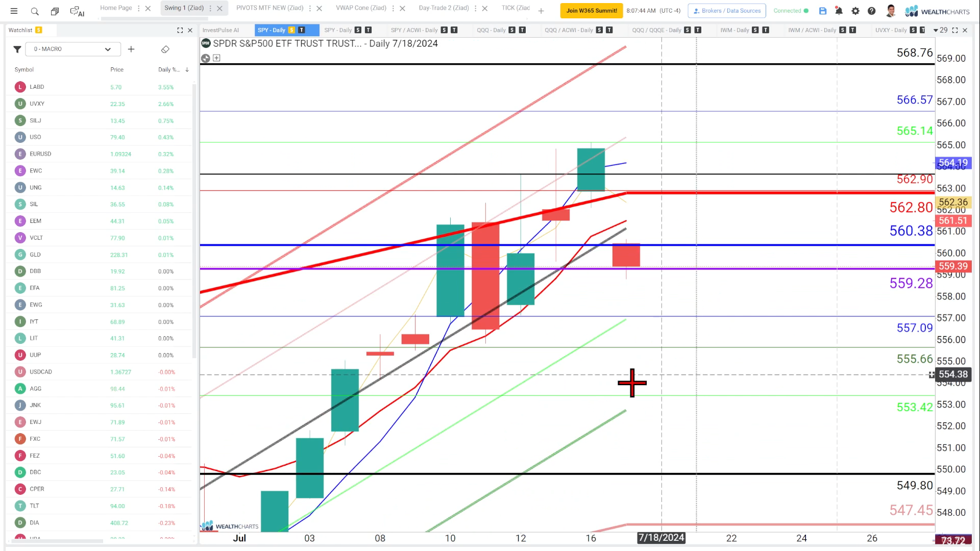Click the save workspace floppy icon
This screenshot has width=980, height=551.
click(823, 11)
